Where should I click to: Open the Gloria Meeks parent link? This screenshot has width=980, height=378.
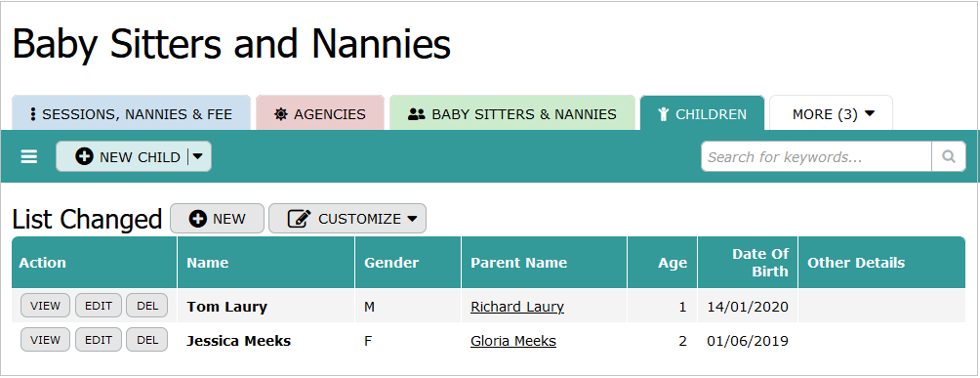[x=513, y=341]
